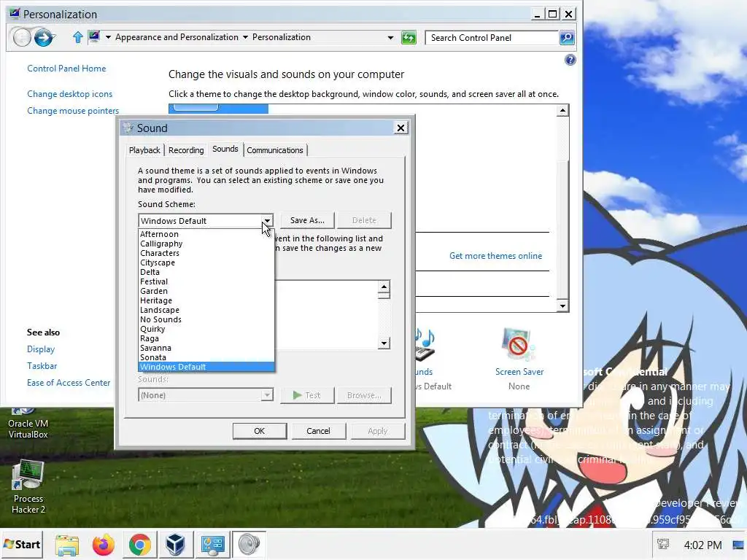
Task: Open Taskbar link under See also
Action: [x=42, y=366]
